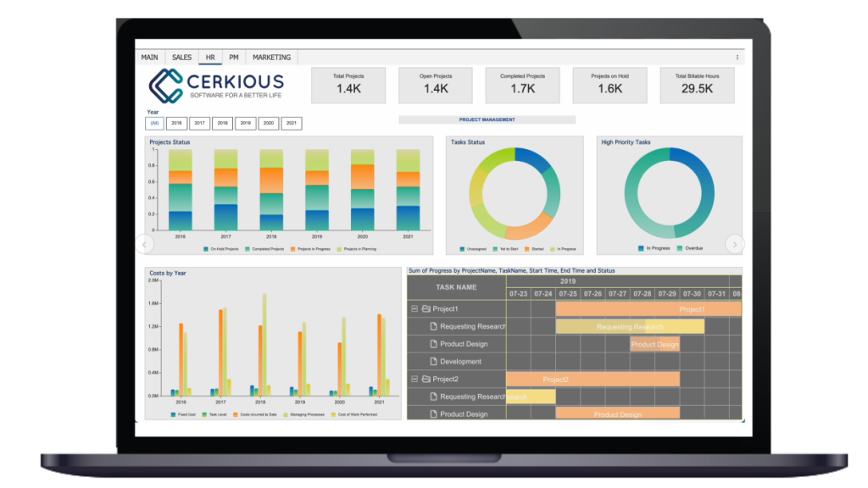Click the Project2 folder icon
The height and width of the screenshot is (488, 868).
pyautogui.click(x=426, y=379)
